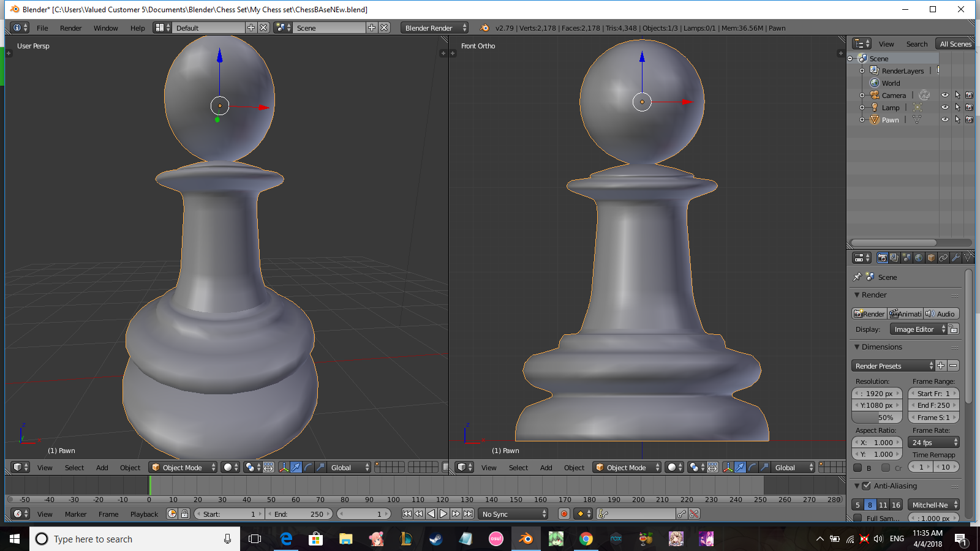Toggle Lamp renderability in outliner
Screen dimensions: 980x551
point(969,107)
